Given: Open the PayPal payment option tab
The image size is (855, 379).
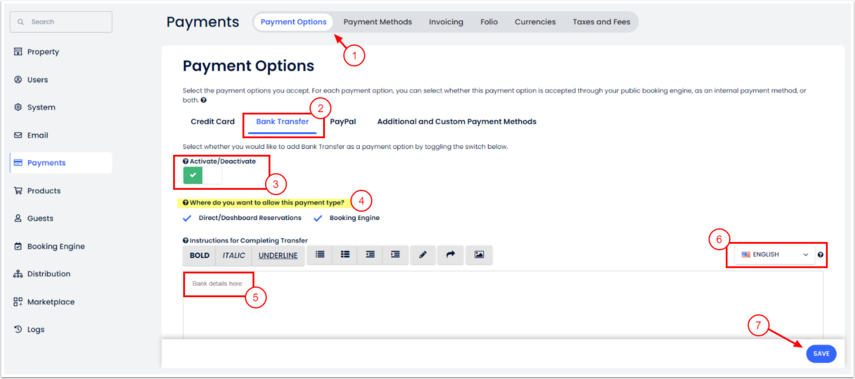Looking at the screenshot, I should (343, 122).
